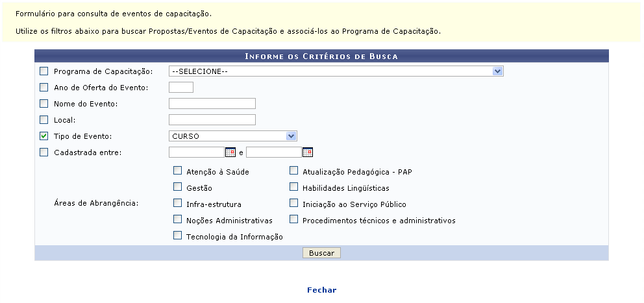Check Iniciação ao Serviço Público
Image resolution: width=644 pixels, height=303 pixels.
[294, 204]
